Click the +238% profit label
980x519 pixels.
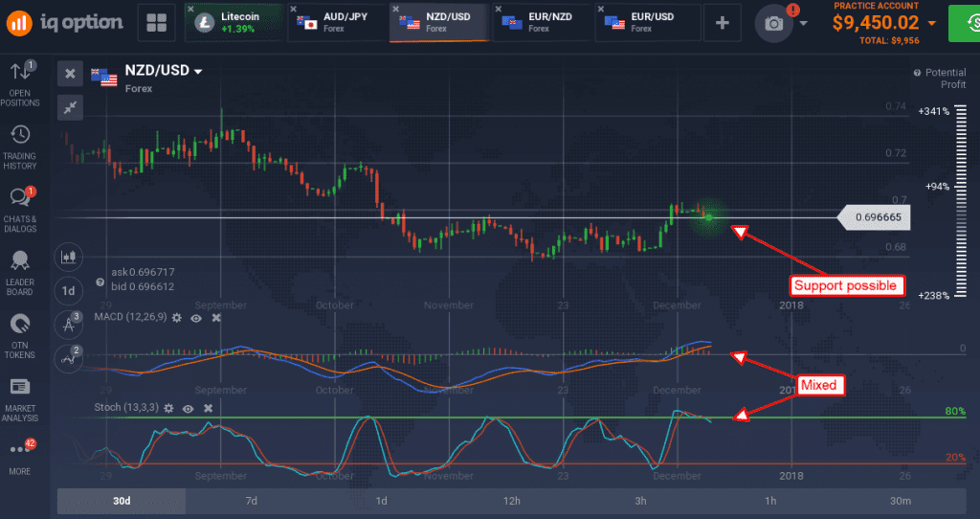934,296
